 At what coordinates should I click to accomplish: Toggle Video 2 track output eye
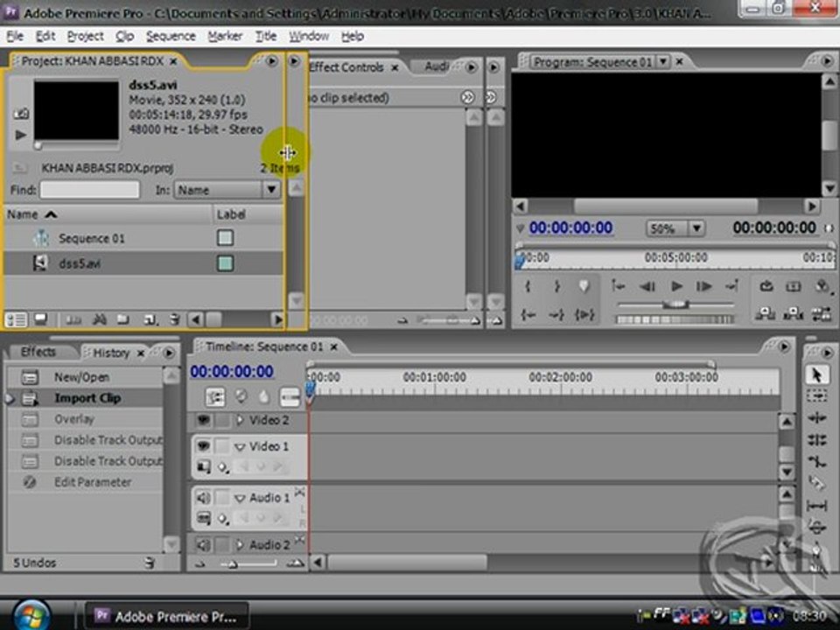pos(203,420)
